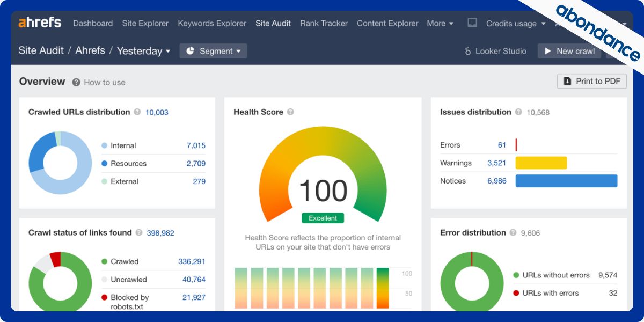Click the Internal legend label

(x=123, y=145)
